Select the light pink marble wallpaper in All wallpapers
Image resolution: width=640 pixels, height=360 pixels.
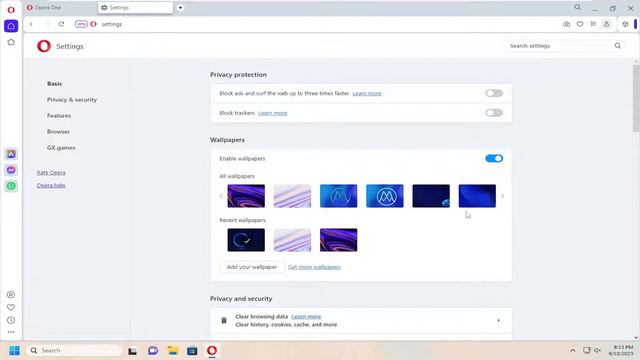click(x=292, y=196)
